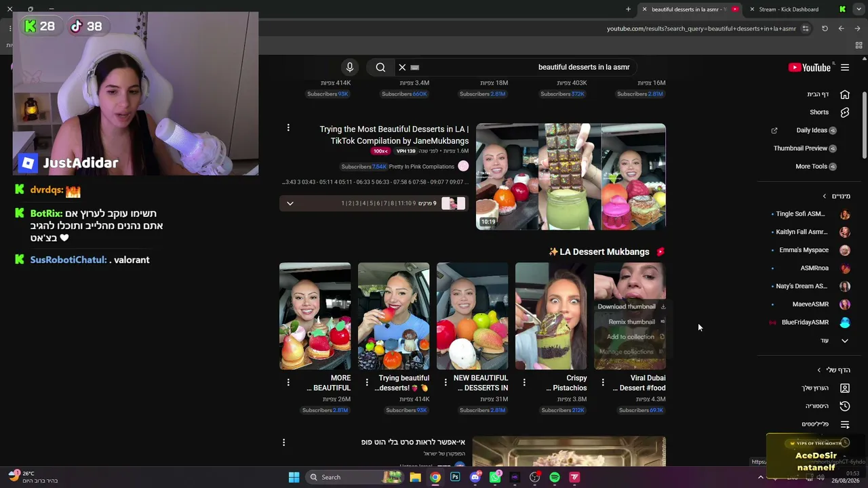Open the Pretty In Pink Compilations channel avatar

point(463,166)
